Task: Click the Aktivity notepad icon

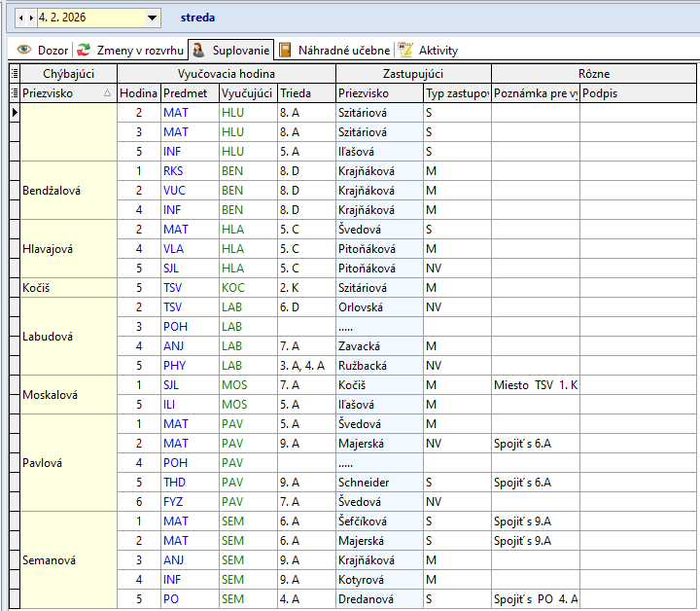Action: 406,50
